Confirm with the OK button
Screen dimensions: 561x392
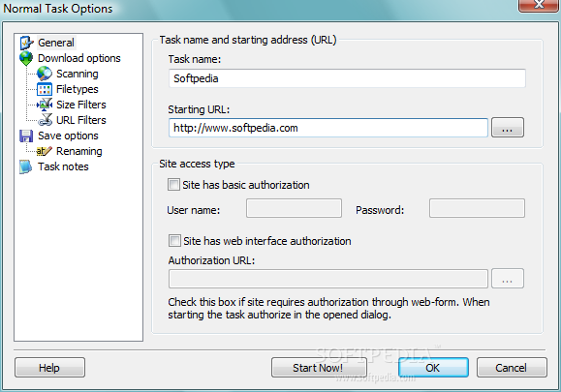click(433, 368)
